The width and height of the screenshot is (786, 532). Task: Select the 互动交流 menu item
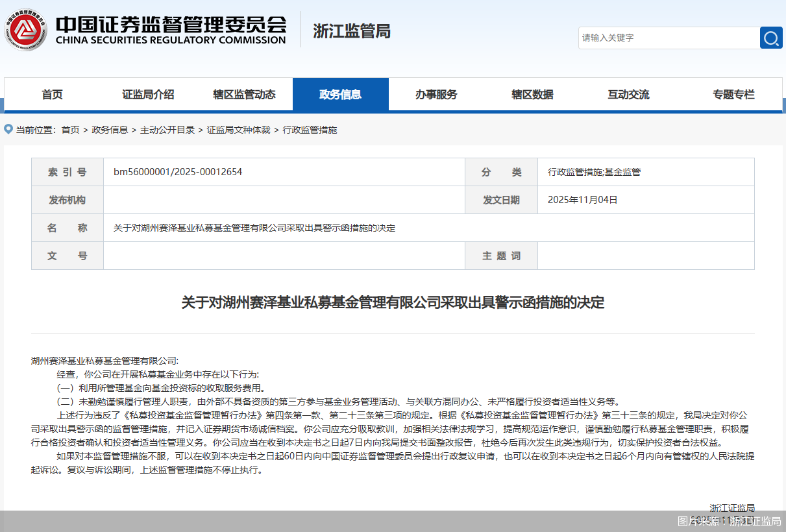[628, 94]
